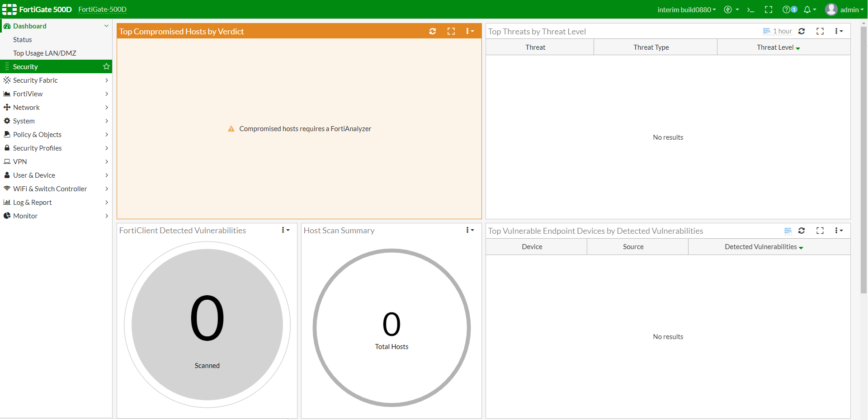
Task: Open Host Scan Summary widget options dropdown
Action: pos(469,230)
